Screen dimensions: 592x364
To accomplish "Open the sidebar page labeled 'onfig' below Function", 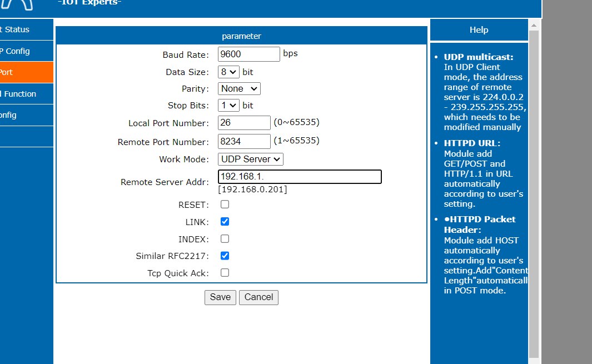I will tap(27, 115).
